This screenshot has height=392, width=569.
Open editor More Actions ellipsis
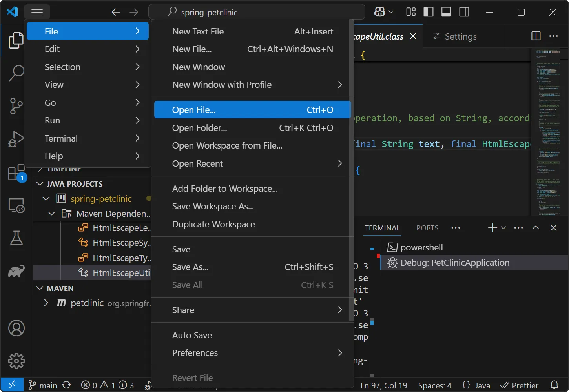tap(554, 36)
